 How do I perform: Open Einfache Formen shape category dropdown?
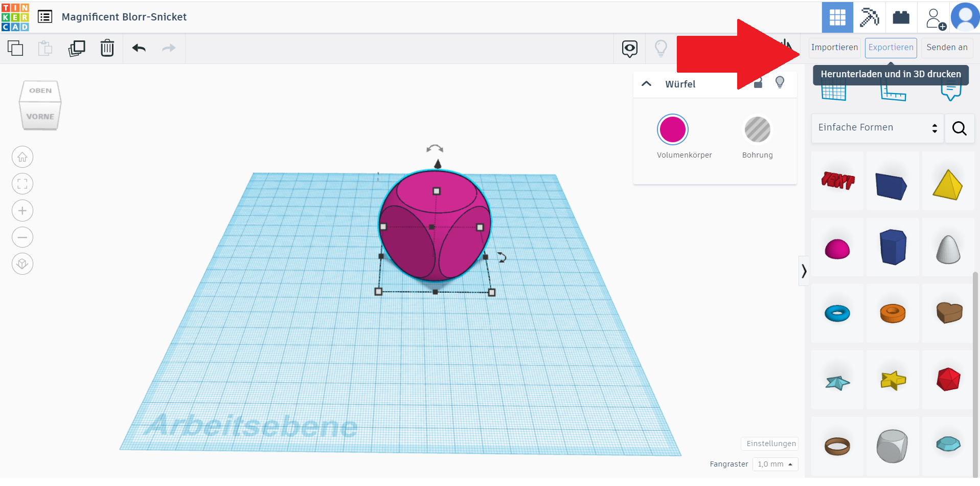click(877, 128)
